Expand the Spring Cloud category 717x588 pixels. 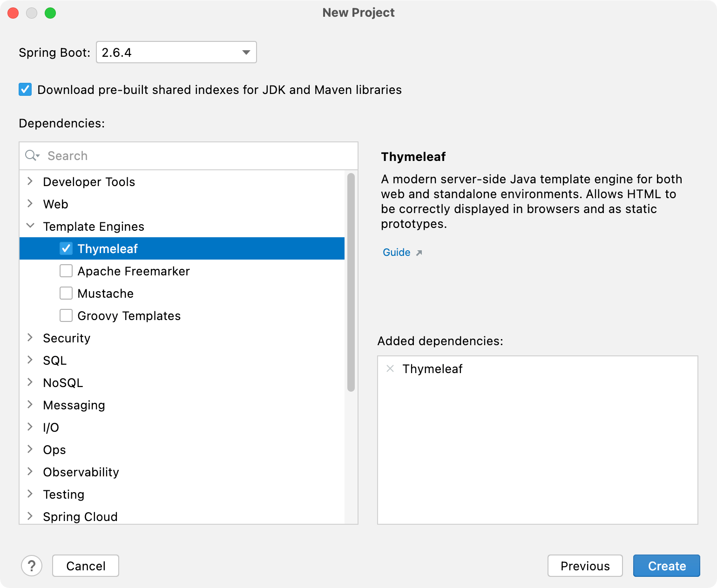[30, 516]
